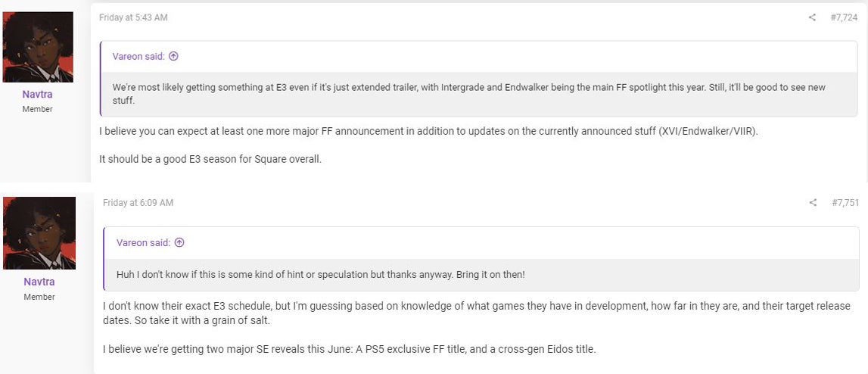This screenshot has width=868, height=374.
Task: Click the text "It should be a good E3 season"
Action: point(210,159)
